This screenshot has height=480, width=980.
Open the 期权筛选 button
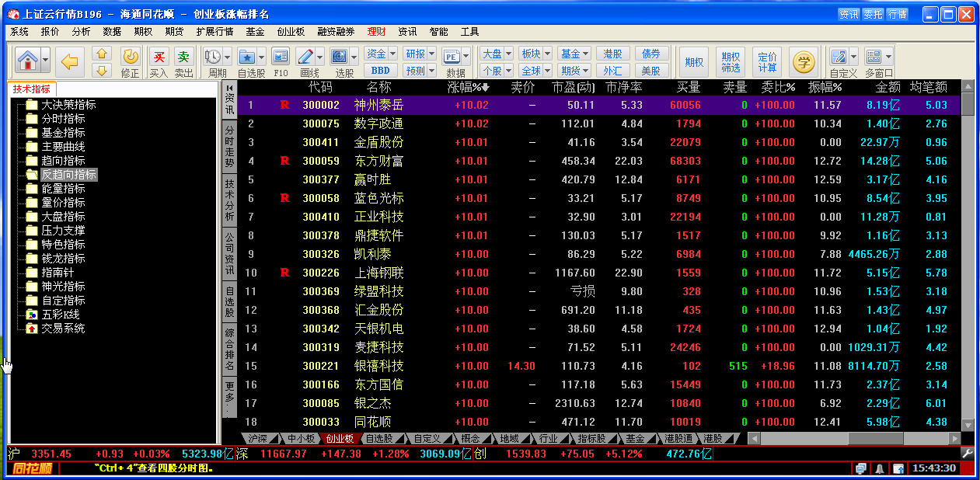pyautogui.click(x=731, y=62)
